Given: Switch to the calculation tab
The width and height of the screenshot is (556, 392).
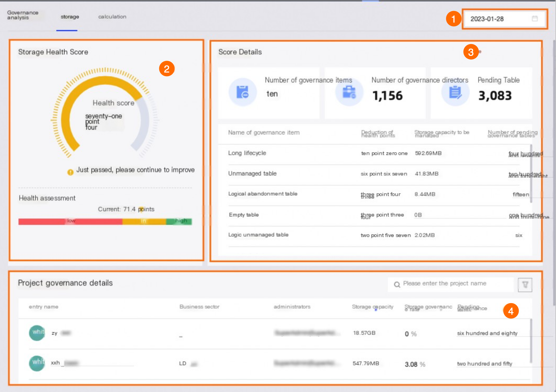Looking at the screenshot, I should (x=112, y=17).
